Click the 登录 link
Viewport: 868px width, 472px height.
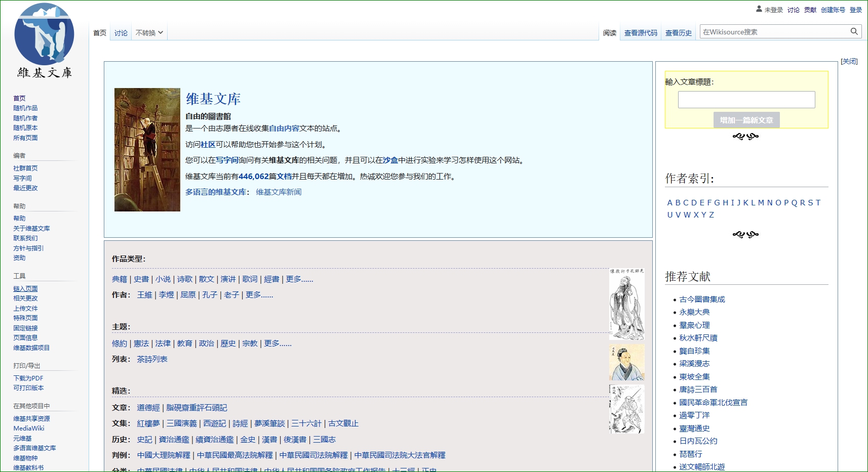pos(856,10)
